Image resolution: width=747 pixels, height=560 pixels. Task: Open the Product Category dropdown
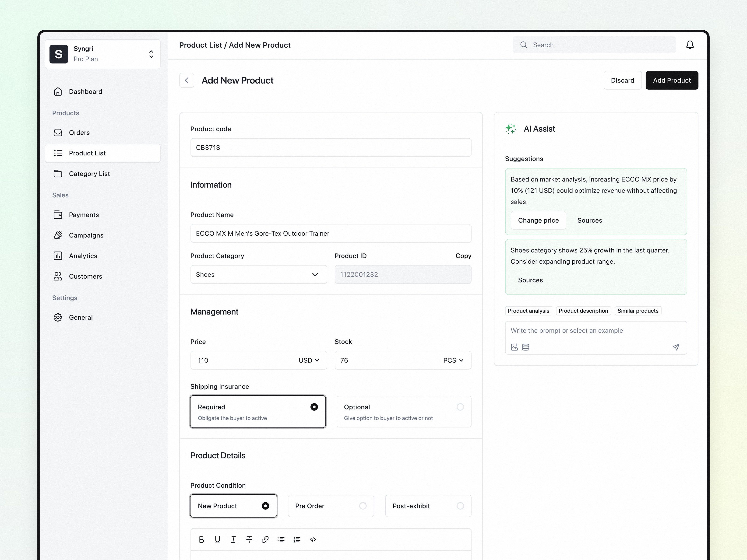tap(258, 274)
